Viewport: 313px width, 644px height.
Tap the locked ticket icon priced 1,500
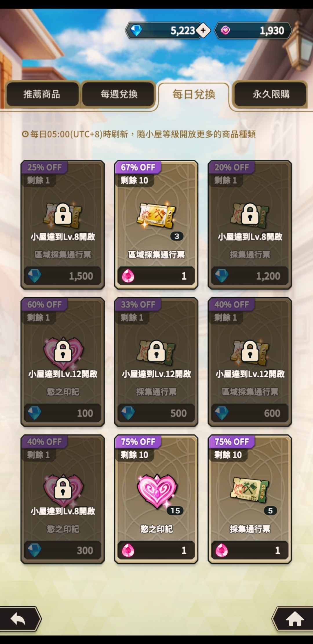pos(63,215)
